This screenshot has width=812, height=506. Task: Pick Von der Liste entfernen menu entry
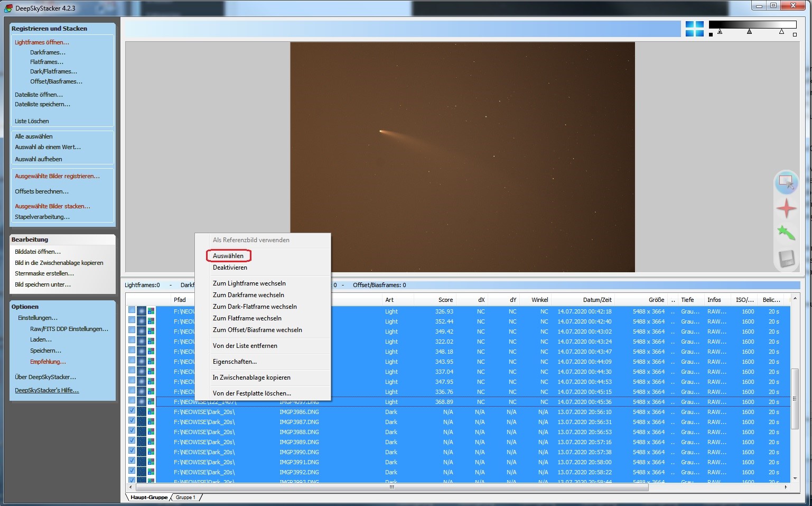(245, 346)
